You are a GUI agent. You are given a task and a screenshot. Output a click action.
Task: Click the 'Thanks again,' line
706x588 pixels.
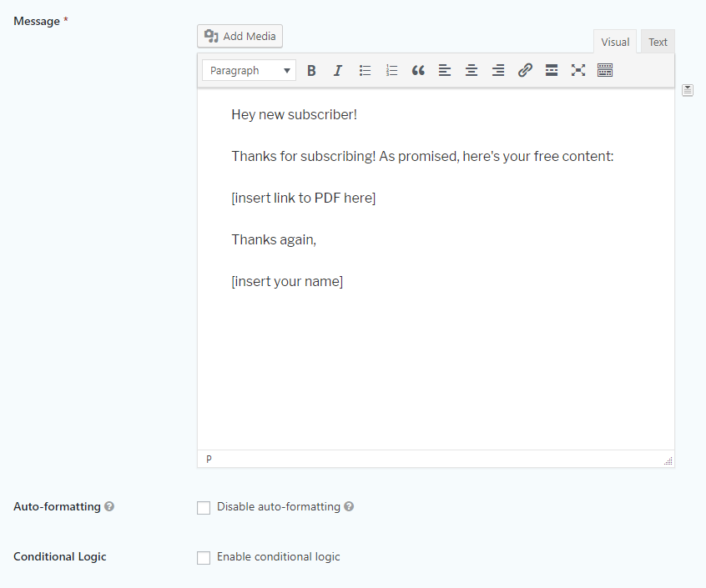(274, 240)
